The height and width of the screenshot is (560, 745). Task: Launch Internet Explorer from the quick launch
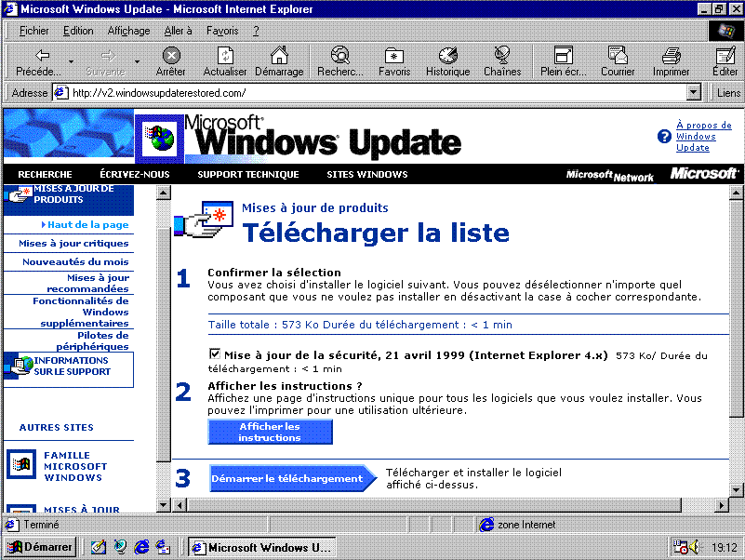tap(141, 547)
